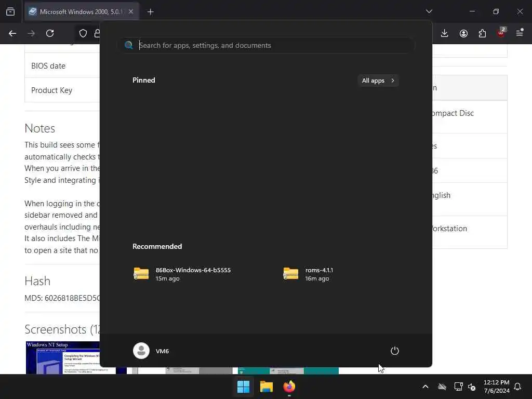
Task: Open Firefox downloads panel
Action: point(445,33)
